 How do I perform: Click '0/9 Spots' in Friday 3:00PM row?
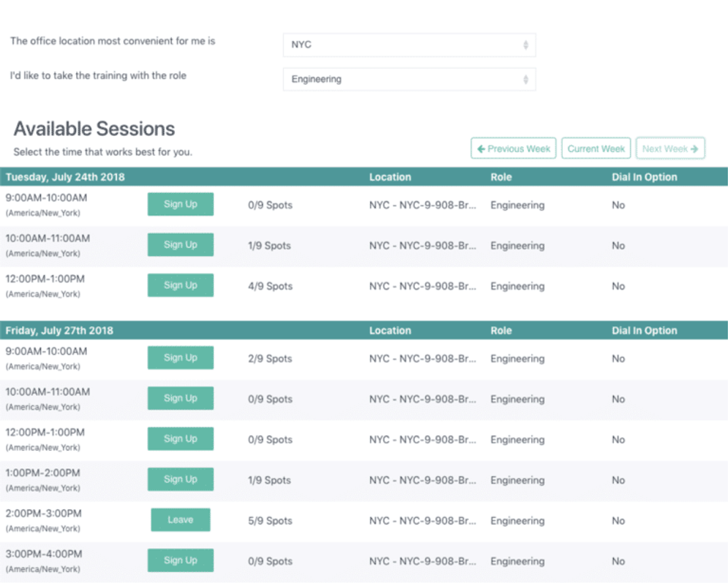(270, 561)
